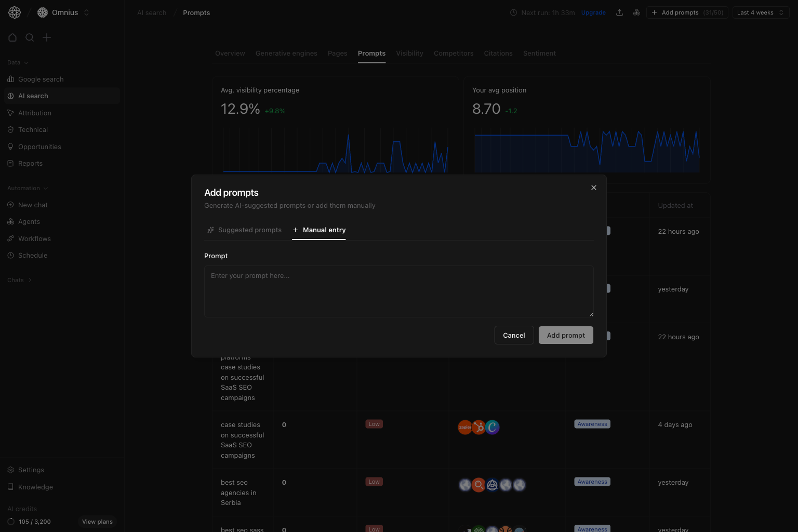
Task: Open Attribution in sidebar
Action: [x=62, y=113]
